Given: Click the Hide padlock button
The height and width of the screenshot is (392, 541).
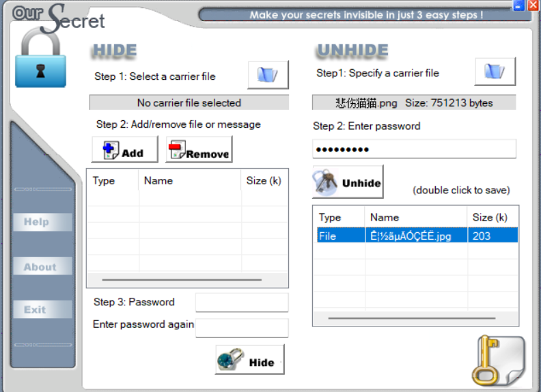Looking at the screenshot, I should pyautogui.click(x=250, y=360).
